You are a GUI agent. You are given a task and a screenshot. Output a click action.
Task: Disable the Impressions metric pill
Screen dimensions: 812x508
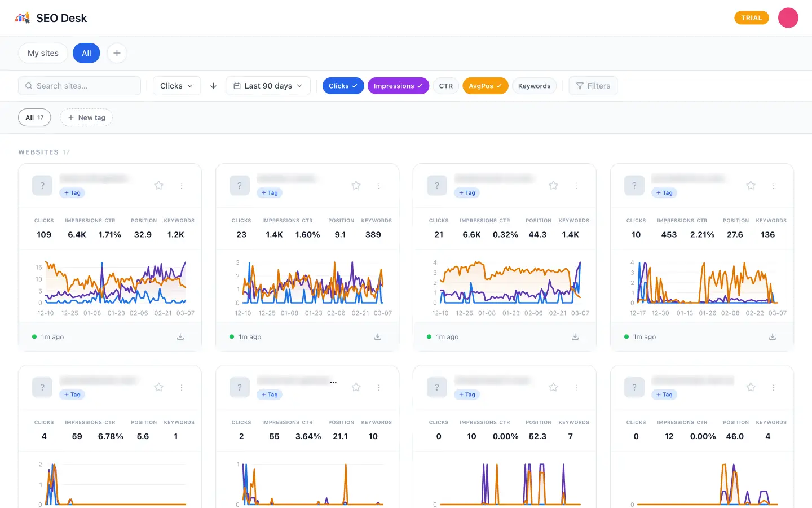[x=398, y=85]
